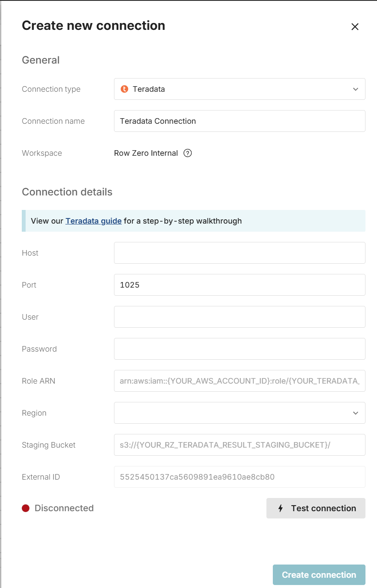Click the Staging Bucket s3 field
This screenshot has height=588, width=377.
pyautogui.click(x=239, y=445)
